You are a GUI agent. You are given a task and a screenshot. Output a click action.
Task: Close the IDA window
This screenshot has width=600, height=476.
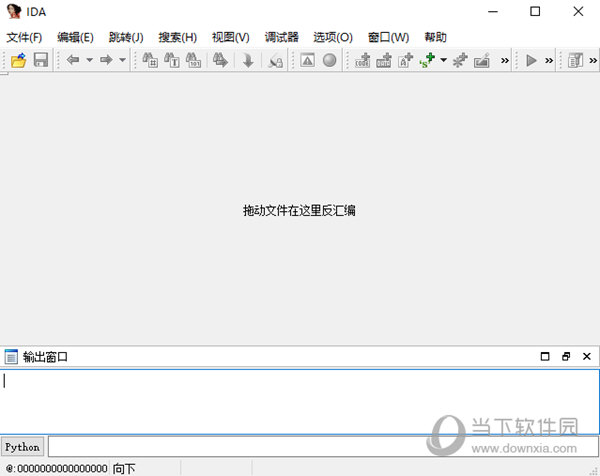point(578,11)
